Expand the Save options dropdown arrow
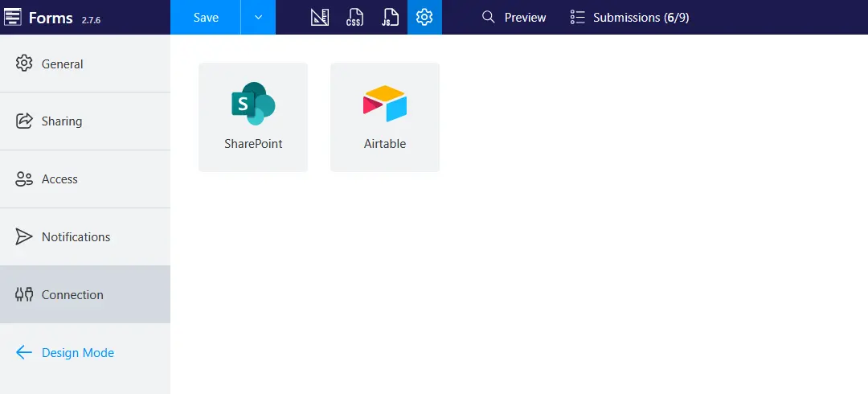The image size is (868, 394). point(258,17)
